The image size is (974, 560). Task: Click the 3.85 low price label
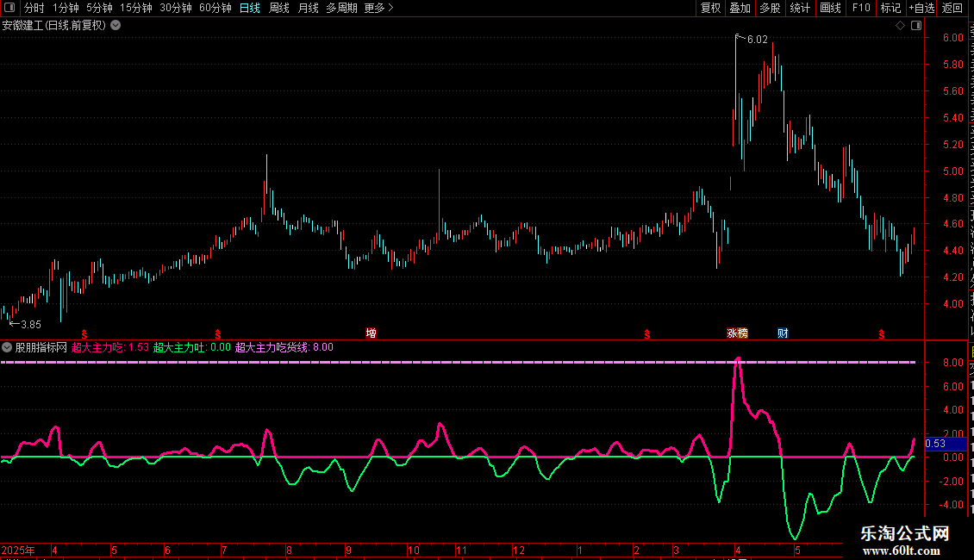tap(31, 325)
